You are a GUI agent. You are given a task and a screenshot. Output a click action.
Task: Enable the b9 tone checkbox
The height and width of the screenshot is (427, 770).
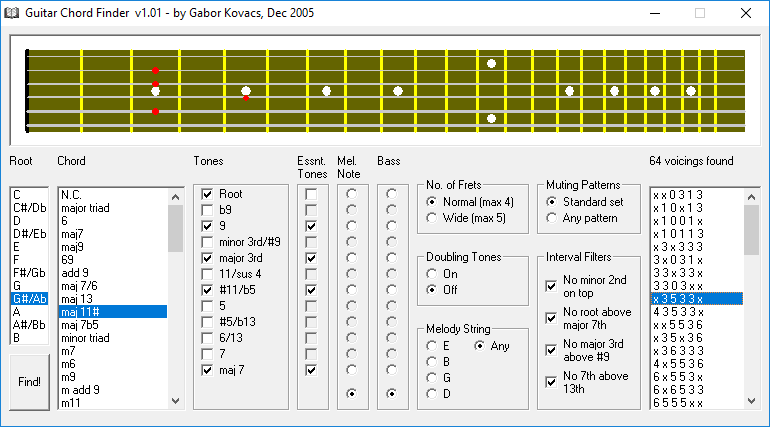[x=207, y=210]
